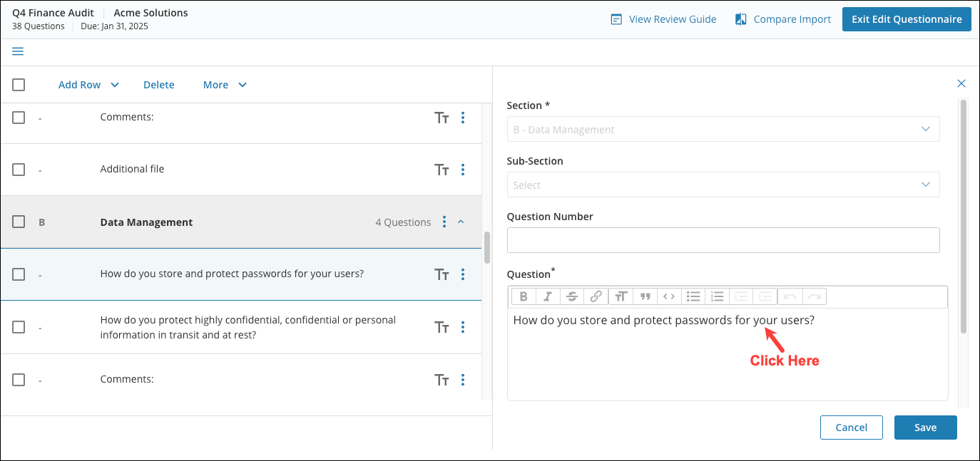Click View Review Guide

coord(671,19)
